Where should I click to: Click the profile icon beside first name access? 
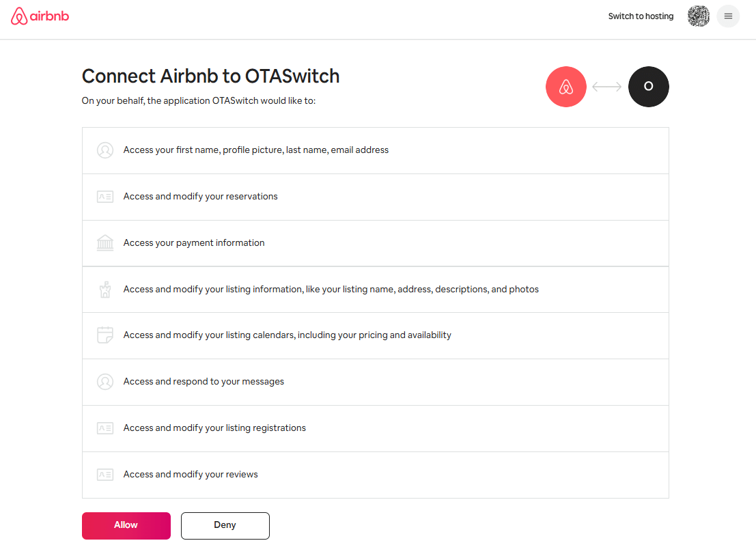click(x=105, y=150)
